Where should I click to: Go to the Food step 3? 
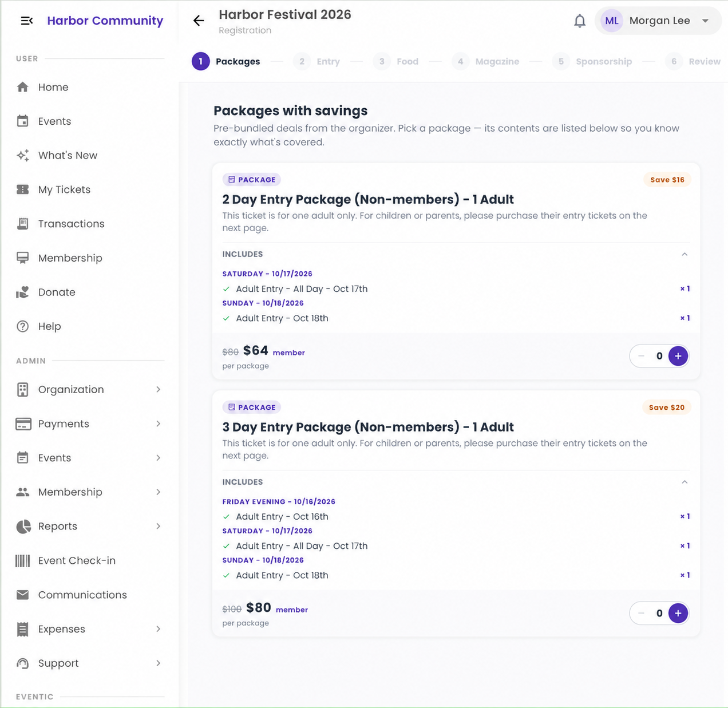[x=396, y=61]
